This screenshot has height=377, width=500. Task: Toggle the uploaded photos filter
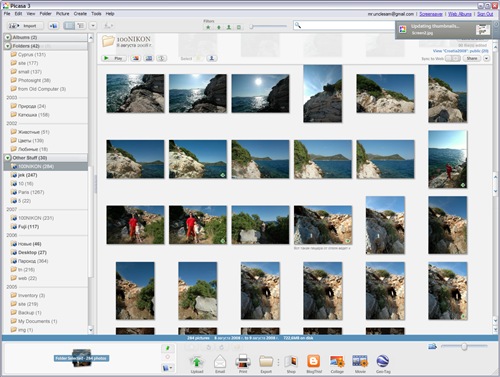tap(219, 27)
